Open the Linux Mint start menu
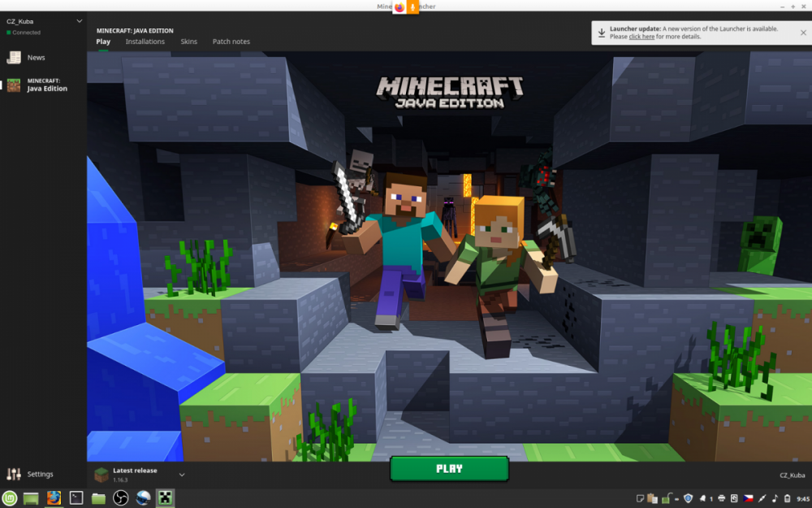 point(10,498)
